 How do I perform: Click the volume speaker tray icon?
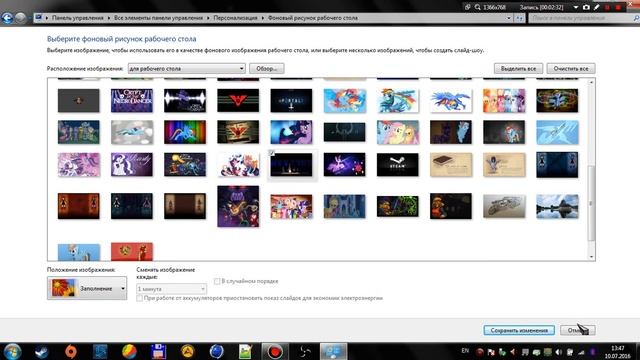click(x=558, y=352)
